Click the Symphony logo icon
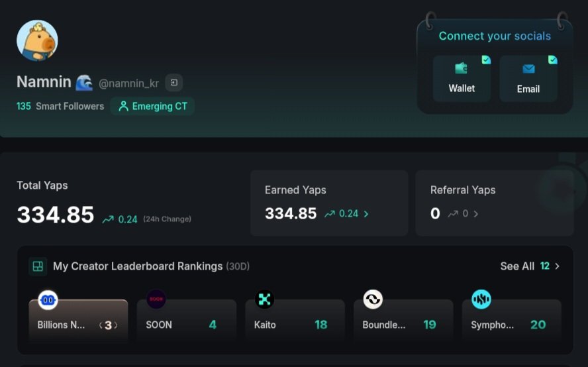Viewport: 588px width, 367px height. 481,299
